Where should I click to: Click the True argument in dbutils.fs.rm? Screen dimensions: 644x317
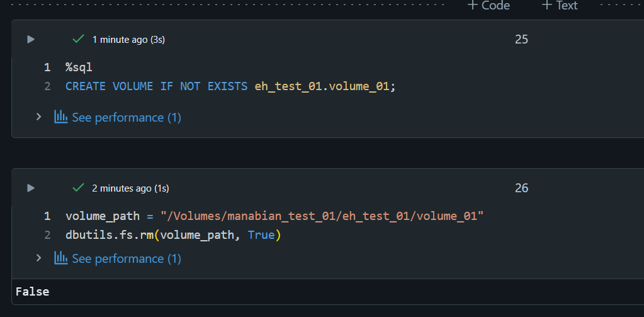(261, 236)
